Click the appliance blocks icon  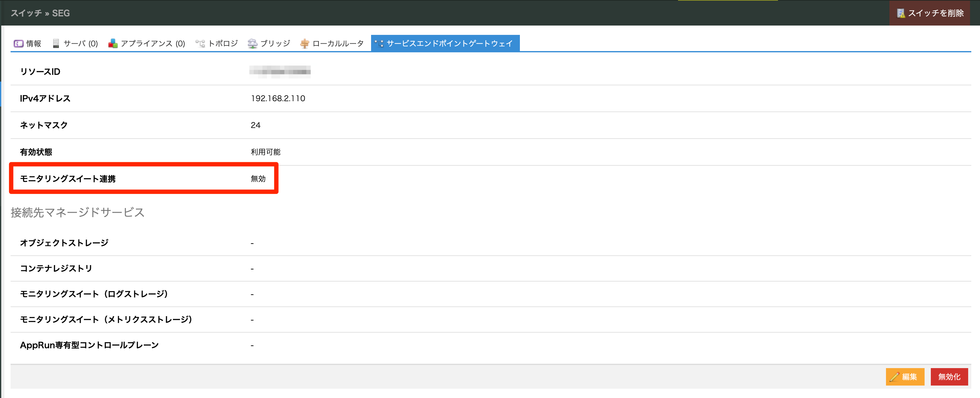(113, 43)
